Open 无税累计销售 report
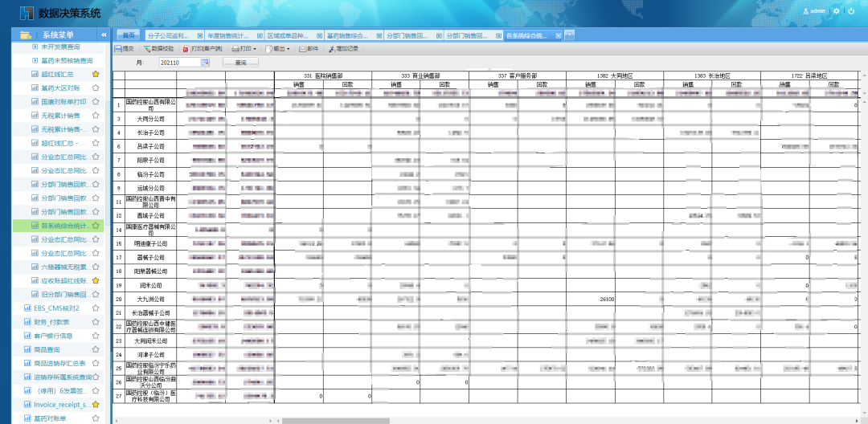 [x=60, y=116]
